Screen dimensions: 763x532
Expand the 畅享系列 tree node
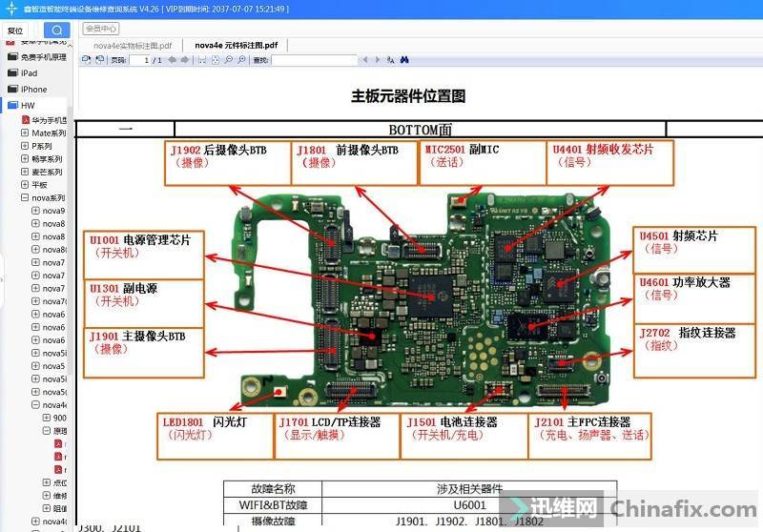point(25,158)
